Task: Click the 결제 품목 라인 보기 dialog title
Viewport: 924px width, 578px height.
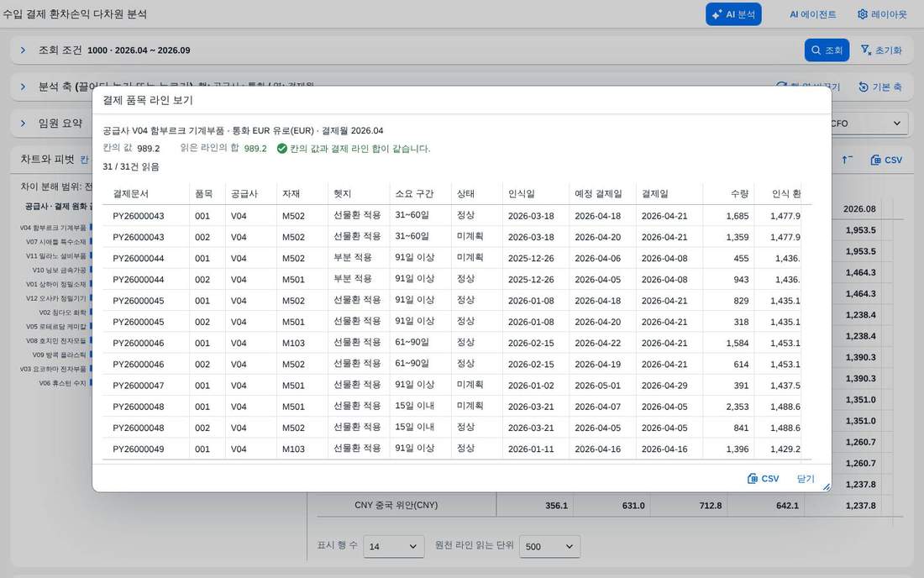Action: (148, 100)
